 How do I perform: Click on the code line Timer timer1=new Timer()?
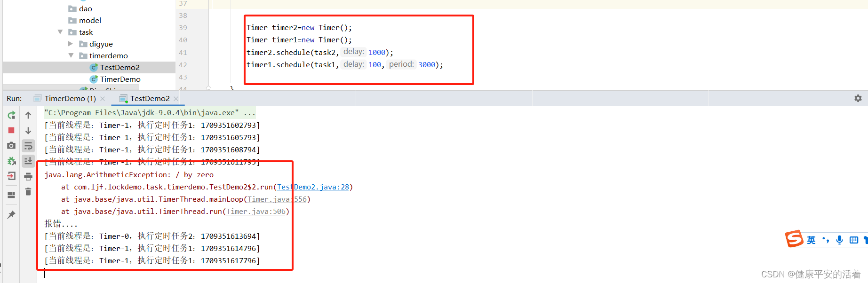pos(299,40)
